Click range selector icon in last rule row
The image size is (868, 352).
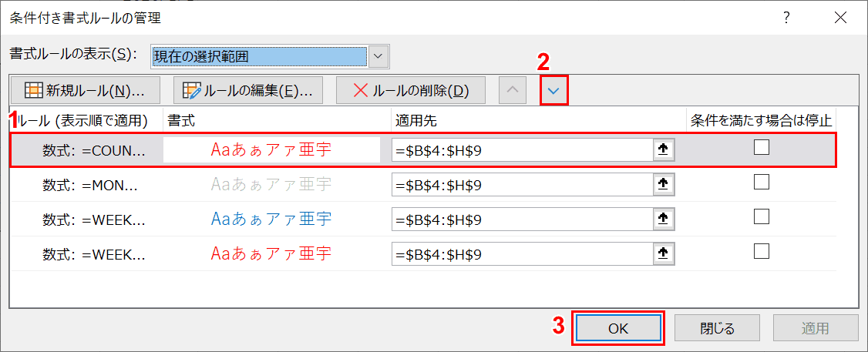click(x=663, y=255)
